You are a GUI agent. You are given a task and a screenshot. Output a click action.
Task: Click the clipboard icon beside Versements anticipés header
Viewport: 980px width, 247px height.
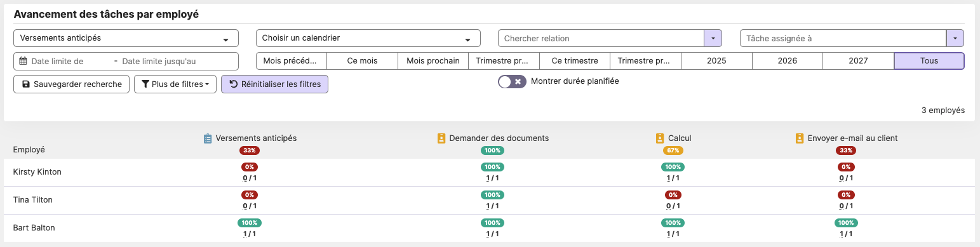point(207,138)
